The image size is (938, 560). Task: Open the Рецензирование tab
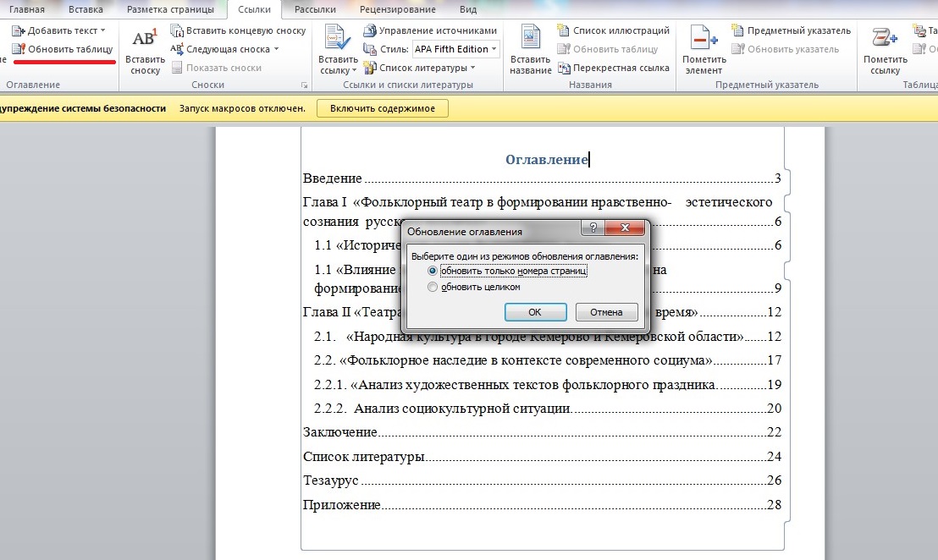pyautogui.click(x=400, y=9)
